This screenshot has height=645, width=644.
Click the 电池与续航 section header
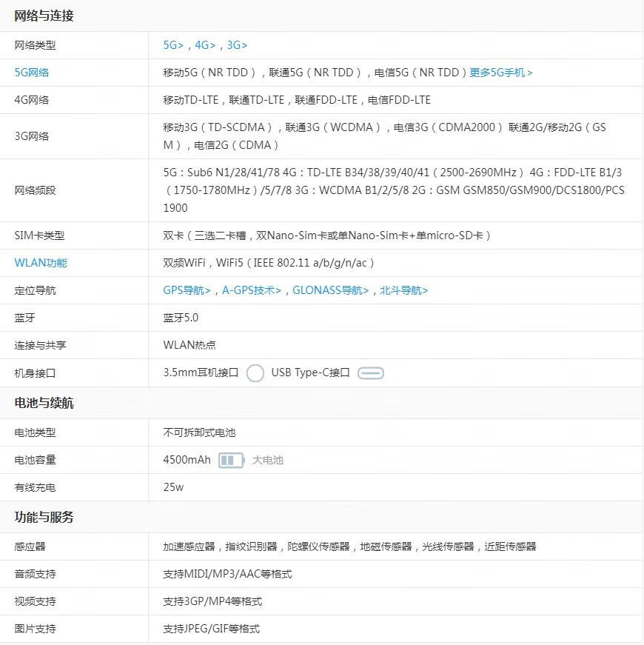(x=44, y=404)
